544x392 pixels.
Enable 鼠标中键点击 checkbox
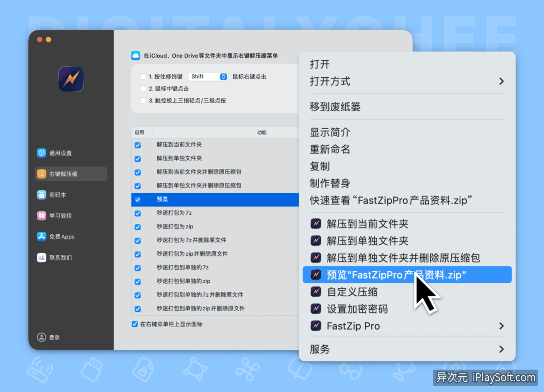tap(143, 88)
